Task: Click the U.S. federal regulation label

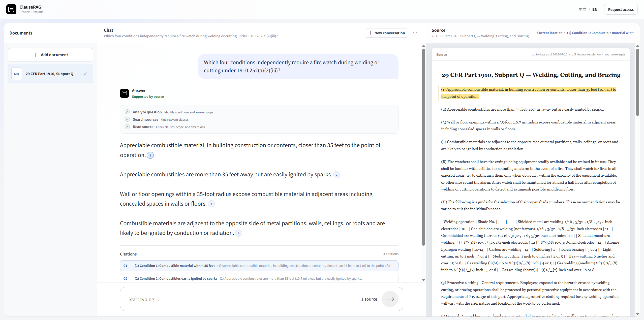Action: [x=586, y=54]
